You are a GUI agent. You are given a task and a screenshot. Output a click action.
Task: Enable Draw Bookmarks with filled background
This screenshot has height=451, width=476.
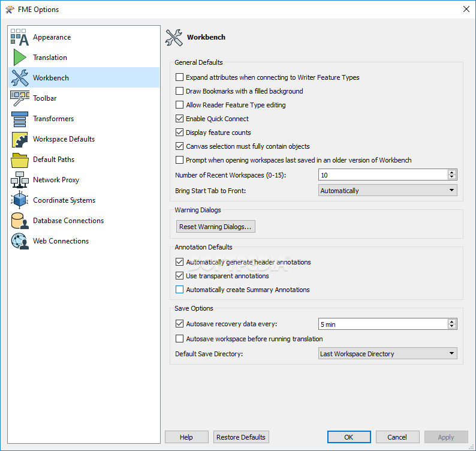click(179, 91)
